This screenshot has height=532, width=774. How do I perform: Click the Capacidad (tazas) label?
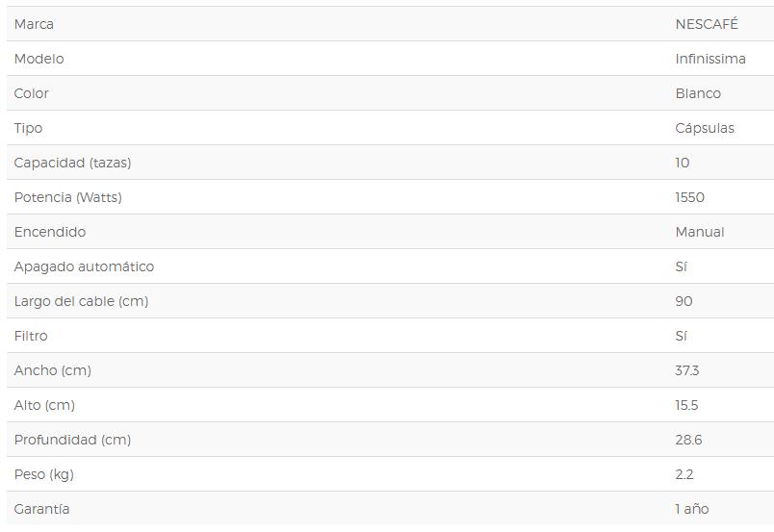tap(72, 163)
